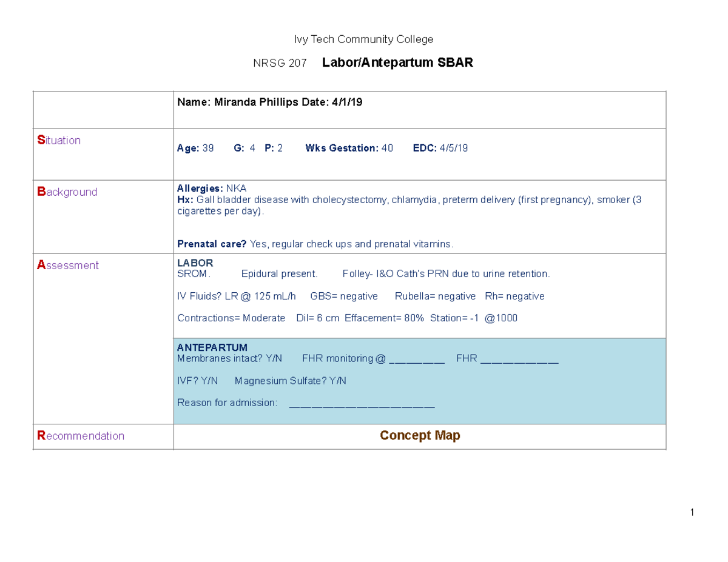Select the Situation row label
Viewport: 728px width, 562px height.
[x=59, y=140]
